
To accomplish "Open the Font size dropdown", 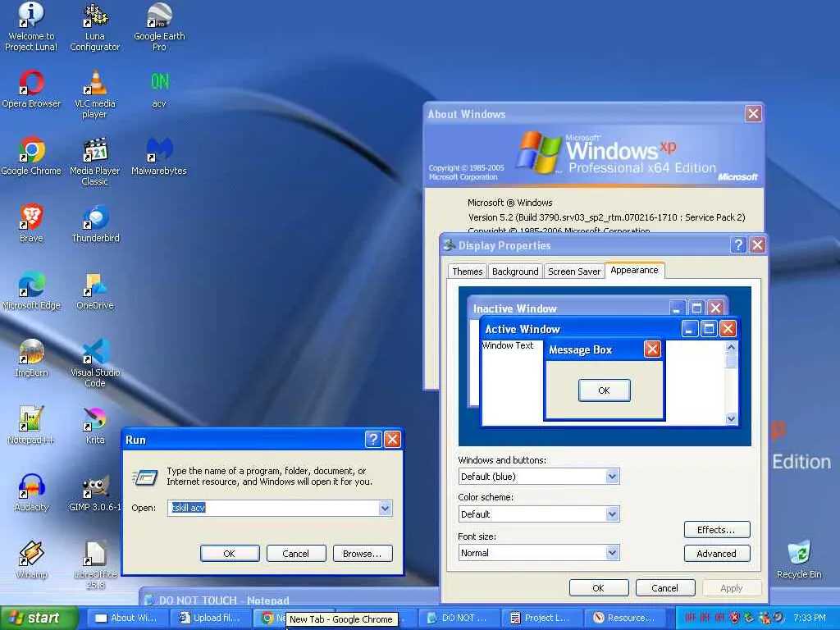I will point(612,553).
